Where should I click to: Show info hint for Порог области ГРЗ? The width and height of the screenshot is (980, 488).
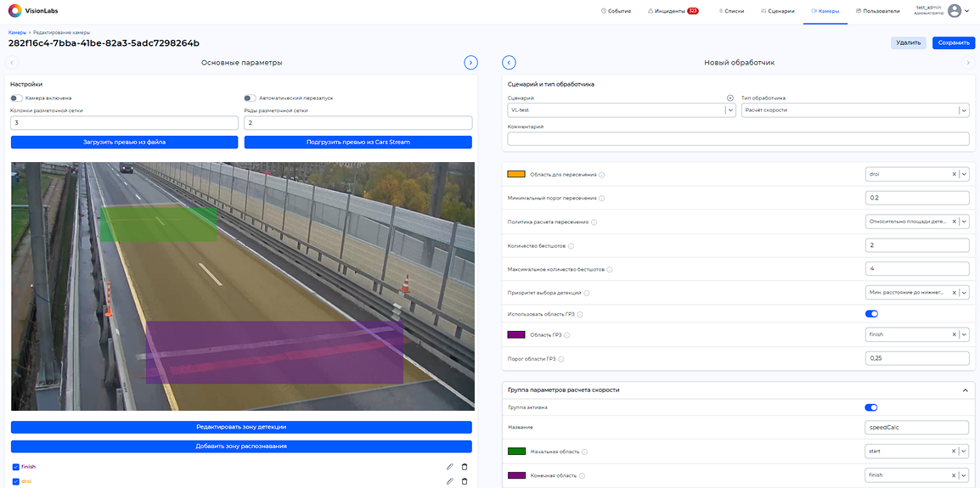[561, 359]
